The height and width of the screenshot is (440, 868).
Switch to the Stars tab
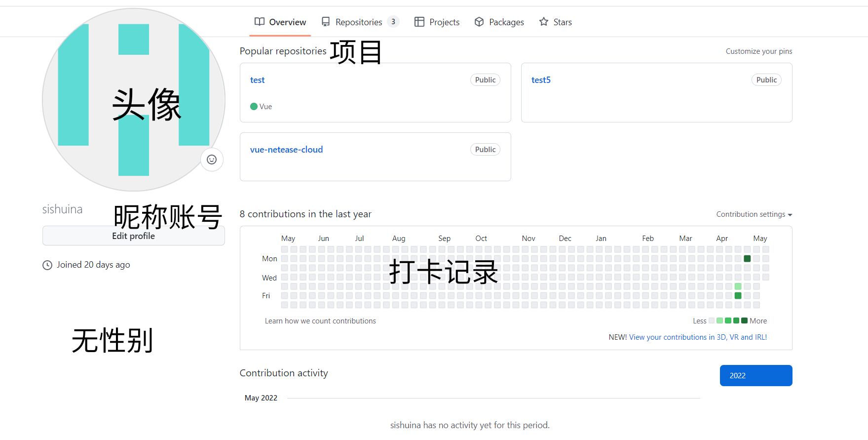click(562, 22)
